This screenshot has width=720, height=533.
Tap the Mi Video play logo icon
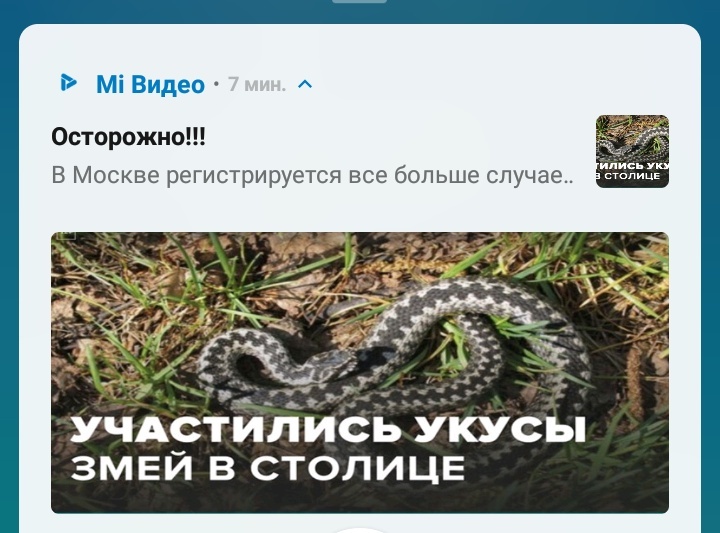point(68,83)
